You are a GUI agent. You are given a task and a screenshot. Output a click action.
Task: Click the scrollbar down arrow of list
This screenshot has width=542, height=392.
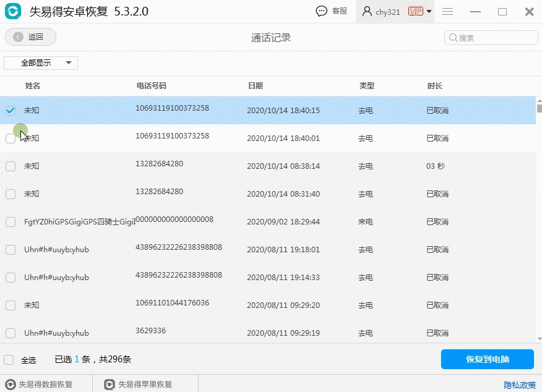540,339
